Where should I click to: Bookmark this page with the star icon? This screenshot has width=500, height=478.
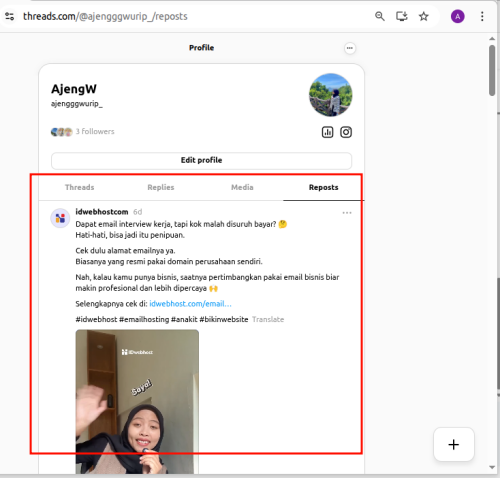[x=424, y=16]
